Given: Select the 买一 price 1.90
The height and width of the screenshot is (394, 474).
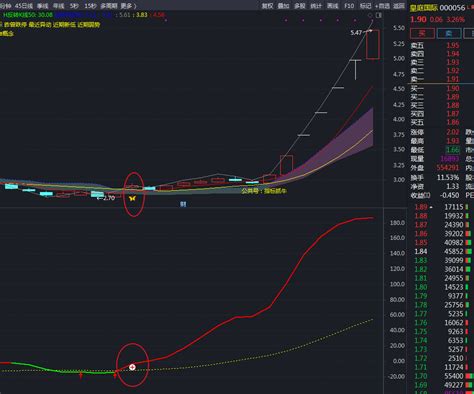Looking at the screenshot, I should 453,88.
